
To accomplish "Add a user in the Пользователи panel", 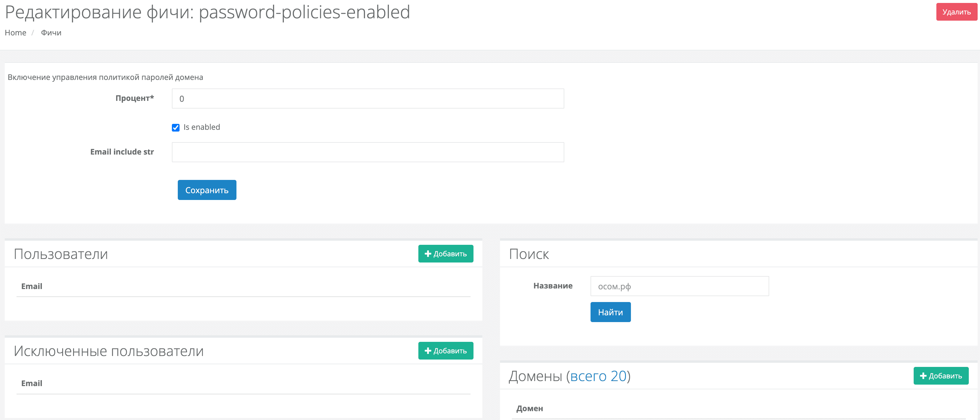I will click(x=445, y=253).
